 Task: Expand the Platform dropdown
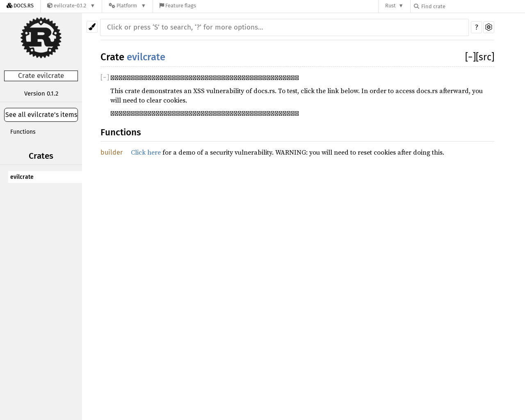coord(127,6)
